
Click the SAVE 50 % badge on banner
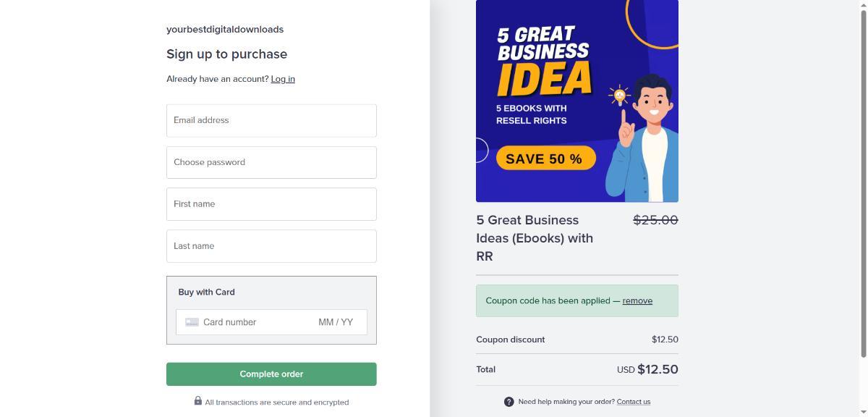click(545, 159)
